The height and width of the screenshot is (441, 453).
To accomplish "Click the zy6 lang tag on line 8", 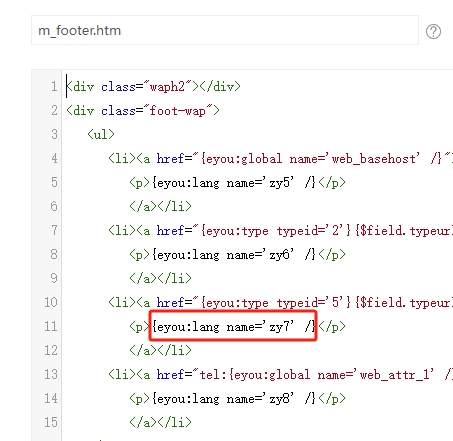I will click(233, 255).
